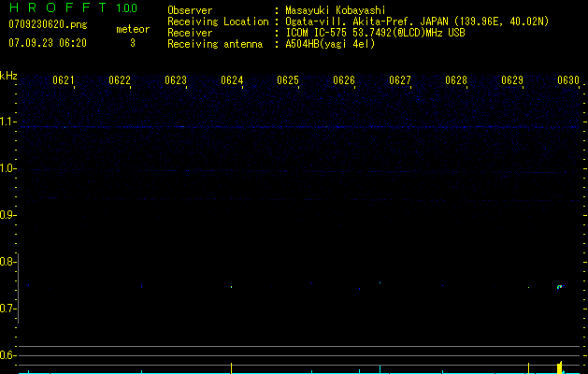Click the 0622 time marker
Screen dimensions: 588x374
pyautogui.click(x=120, y=80)
